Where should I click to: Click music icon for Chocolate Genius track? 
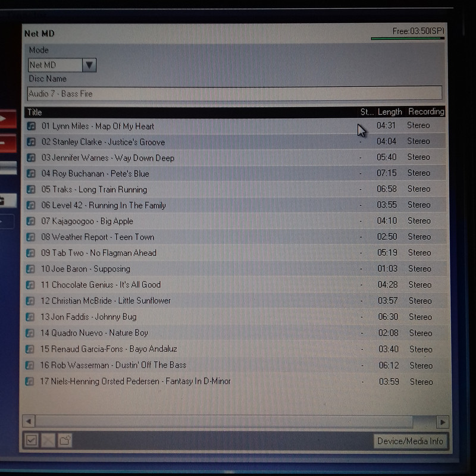coord(30,285)
